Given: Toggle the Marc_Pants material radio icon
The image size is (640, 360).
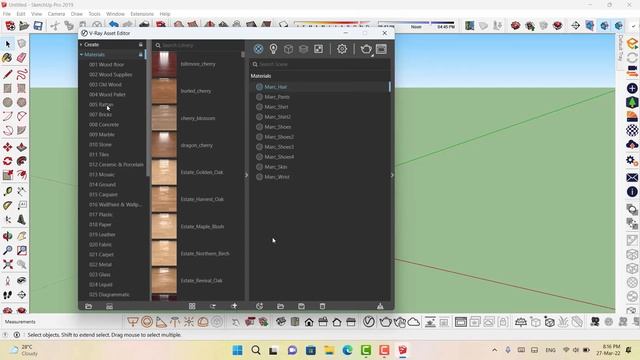Looking at the screenshot, I should [x=259, y=97].
